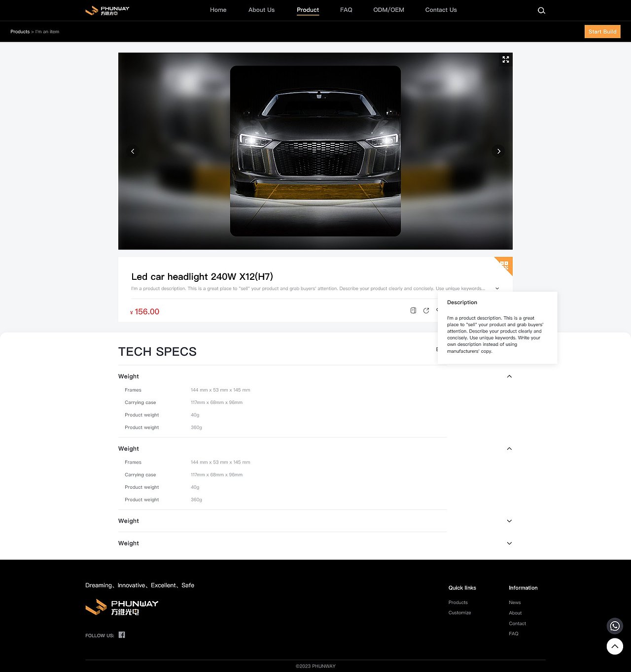Collapse the second Weight specs section
Viewport: 631px width, 672px height.
[509, 449]
